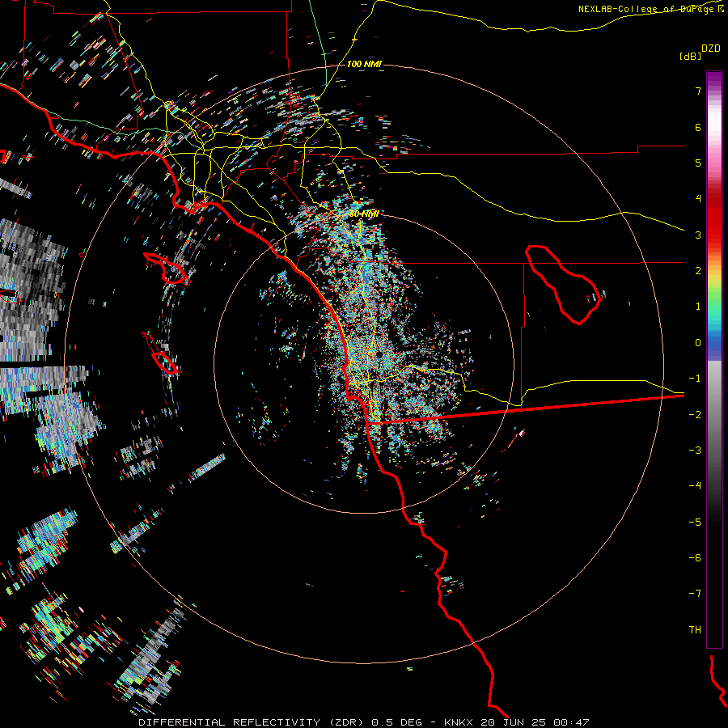The width and height of the screenshot is (728, 728).
Task: Click the "5" value on the dB scale
Action: (x=698, y=163)
